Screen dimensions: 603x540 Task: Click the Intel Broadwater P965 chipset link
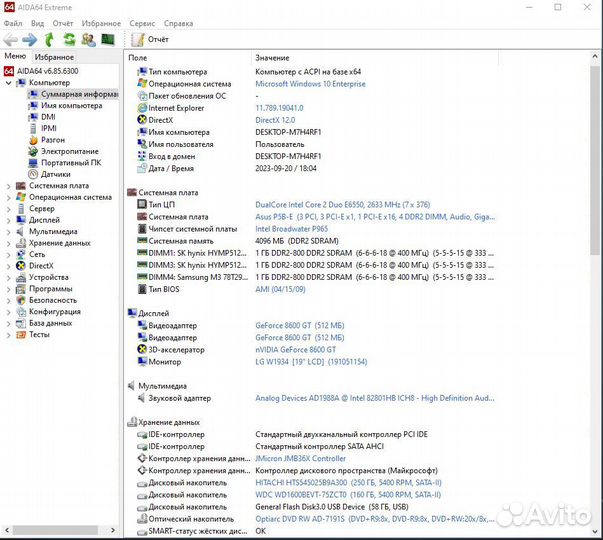pos(292,229)
